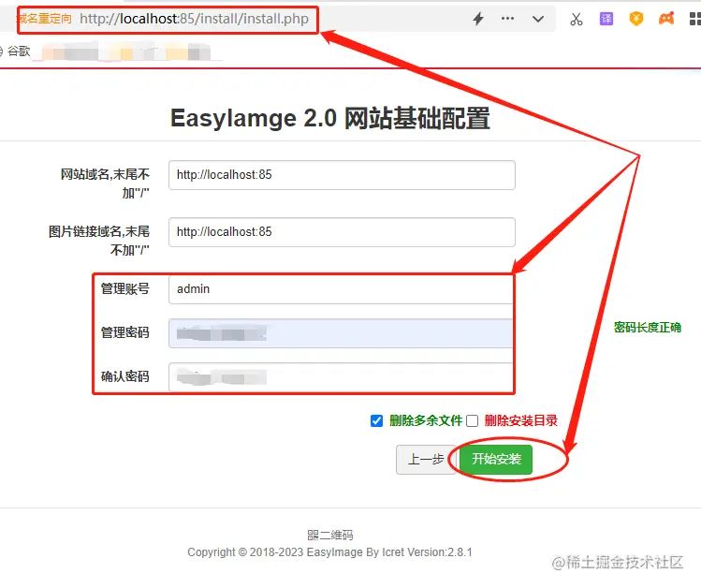Open the 谷歌 bookmark
701x588 pixels.
(x=15, y=51)
